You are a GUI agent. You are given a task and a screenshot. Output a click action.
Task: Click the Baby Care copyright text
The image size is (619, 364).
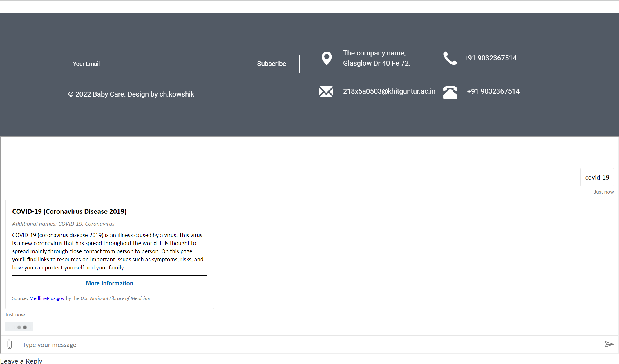point(131,94)
